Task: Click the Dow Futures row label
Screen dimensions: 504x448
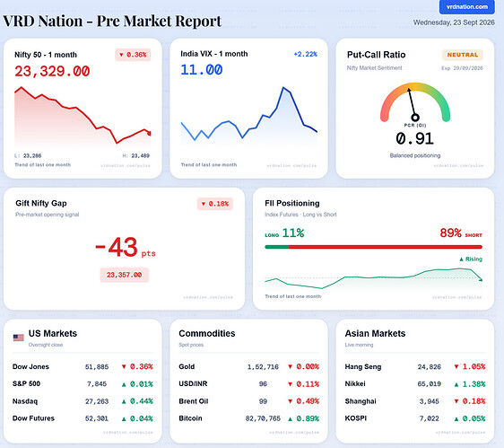Action: (33, 418)
